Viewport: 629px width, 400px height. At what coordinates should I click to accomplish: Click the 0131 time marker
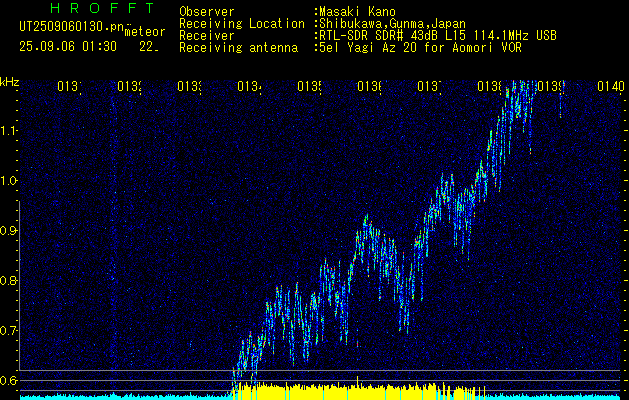[x=69, y=86]
